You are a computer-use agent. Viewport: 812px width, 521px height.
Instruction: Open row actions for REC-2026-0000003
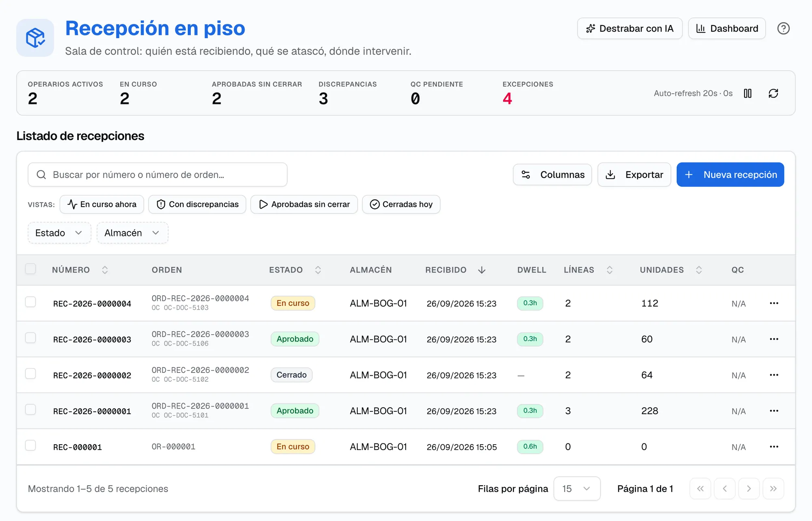coord(774,339)
